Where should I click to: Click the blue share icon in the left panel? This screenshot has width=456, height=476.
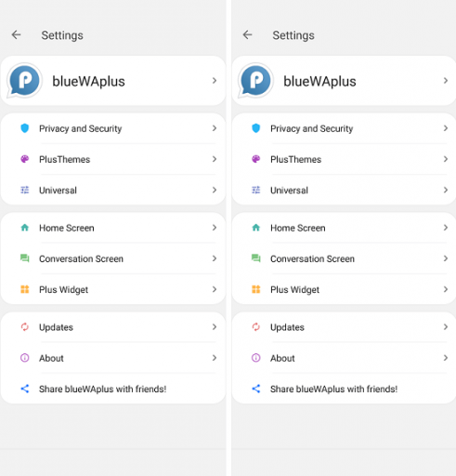click(25, 389)
